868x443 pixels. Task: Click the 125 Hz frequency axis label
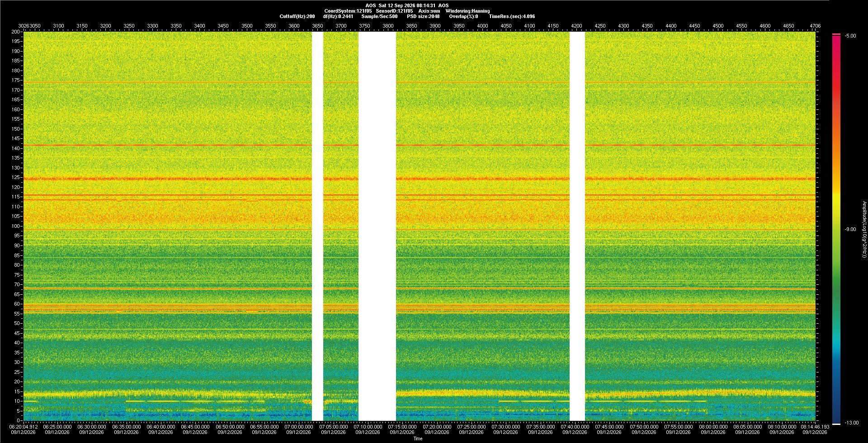click(x=16, y=178)
